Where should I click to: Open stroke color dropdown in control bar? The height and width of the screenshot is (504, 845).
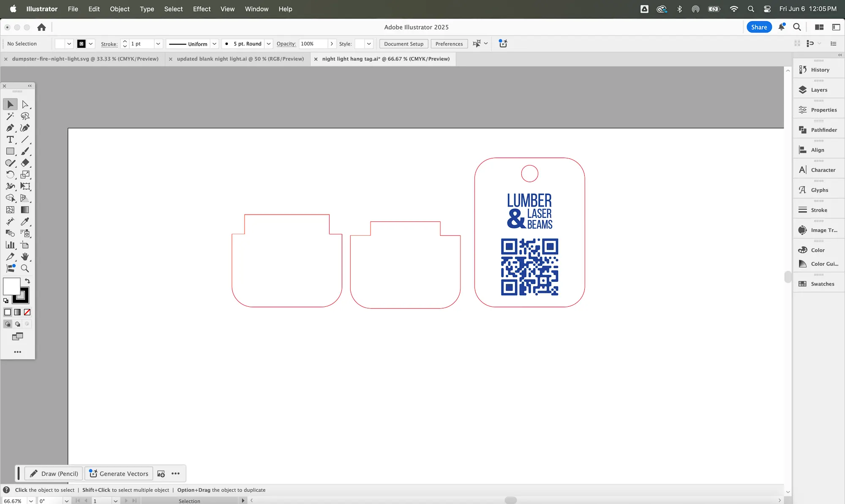pos(91,44)
